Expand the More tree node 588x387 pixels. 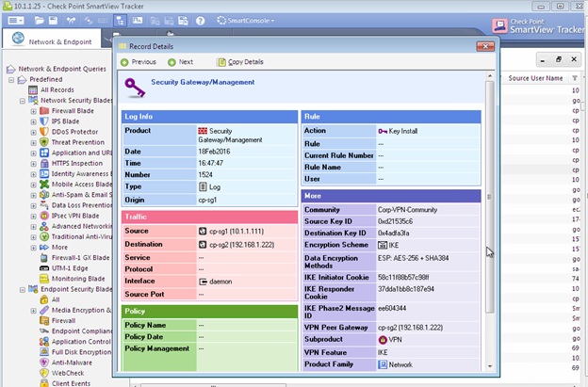pyautogui.click(x=33, y=248)
